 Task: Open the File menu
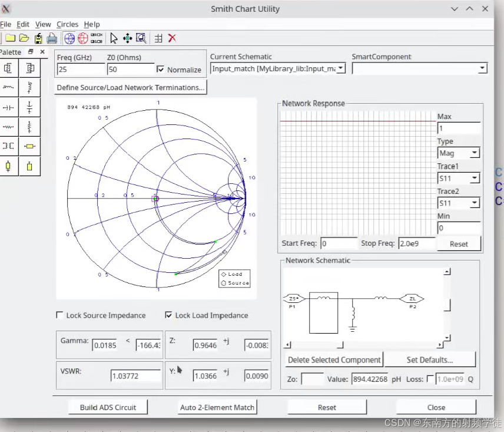click(5, 24)
